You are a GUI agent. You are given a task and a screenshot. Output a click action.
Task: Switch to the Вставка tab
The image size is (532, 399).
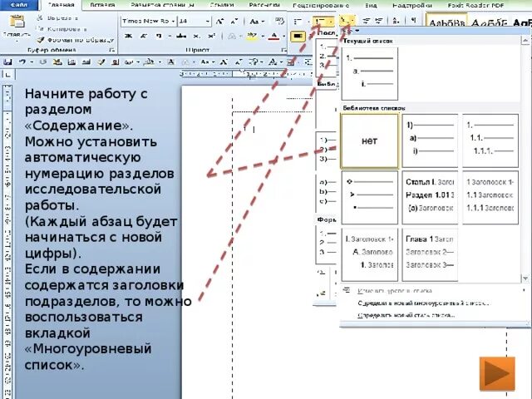click(x=102, y=5)
